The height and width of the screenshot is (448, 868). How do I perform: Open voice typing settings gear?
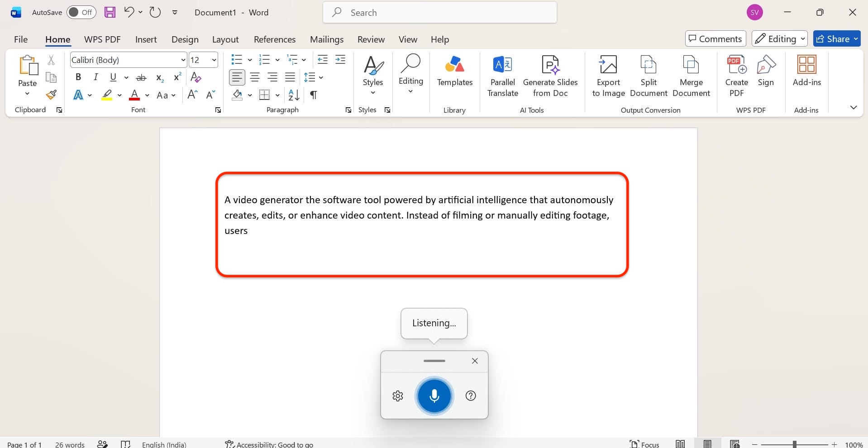(398, 396)
